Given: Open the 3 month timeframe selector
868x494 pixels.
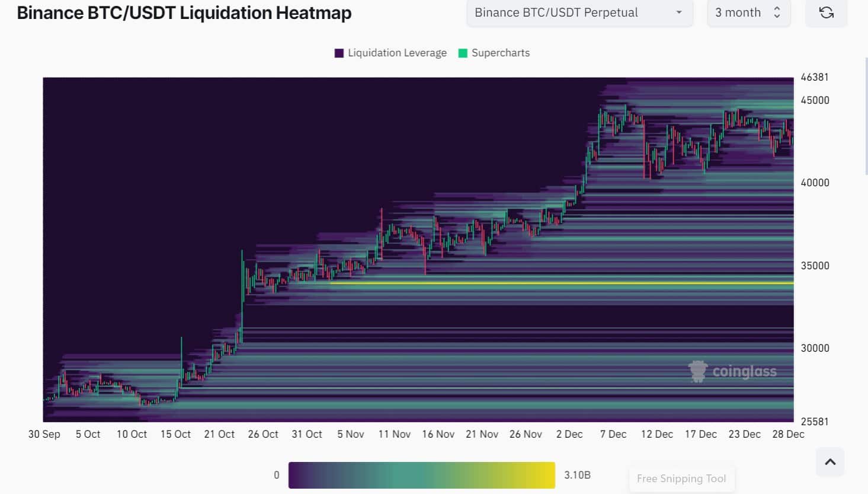Looking at the screenshot, I should tap(748, 12).
